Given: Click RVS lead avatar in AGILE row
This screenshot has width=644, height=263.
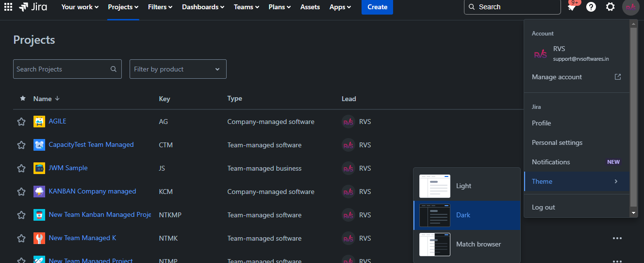Looking at the screenshot, I should 348,122.
